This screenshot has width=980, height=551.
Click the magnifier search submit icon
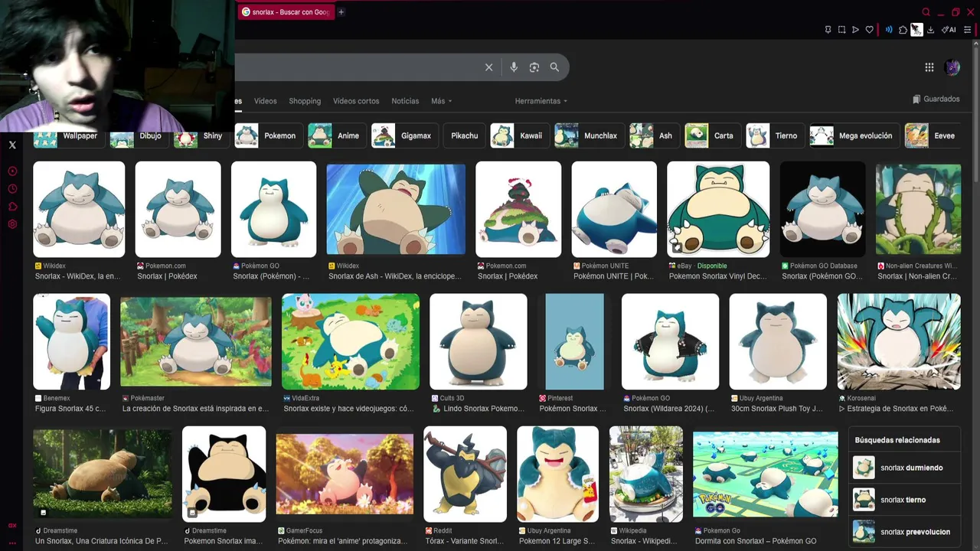(554, 67)
